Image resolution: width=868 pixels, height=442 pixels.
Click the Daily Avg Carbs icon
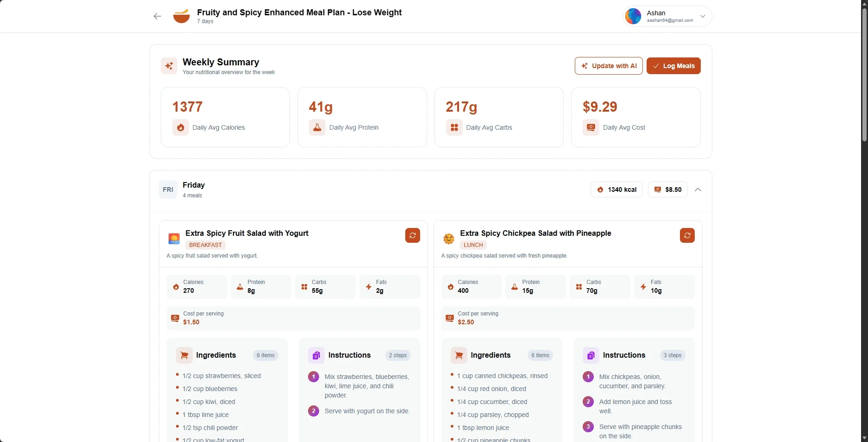click(454, 127)
